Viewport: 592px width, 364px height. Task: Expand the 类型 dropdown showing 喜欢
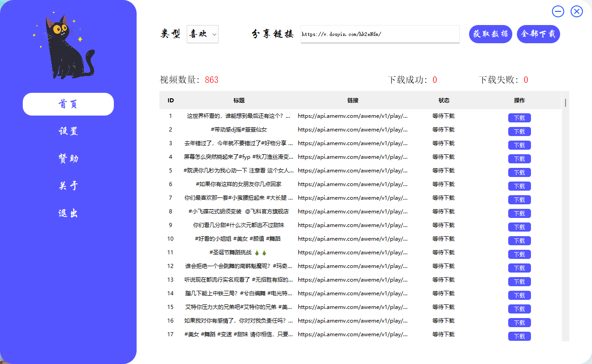pyautogui.click(x=203, y=34)
